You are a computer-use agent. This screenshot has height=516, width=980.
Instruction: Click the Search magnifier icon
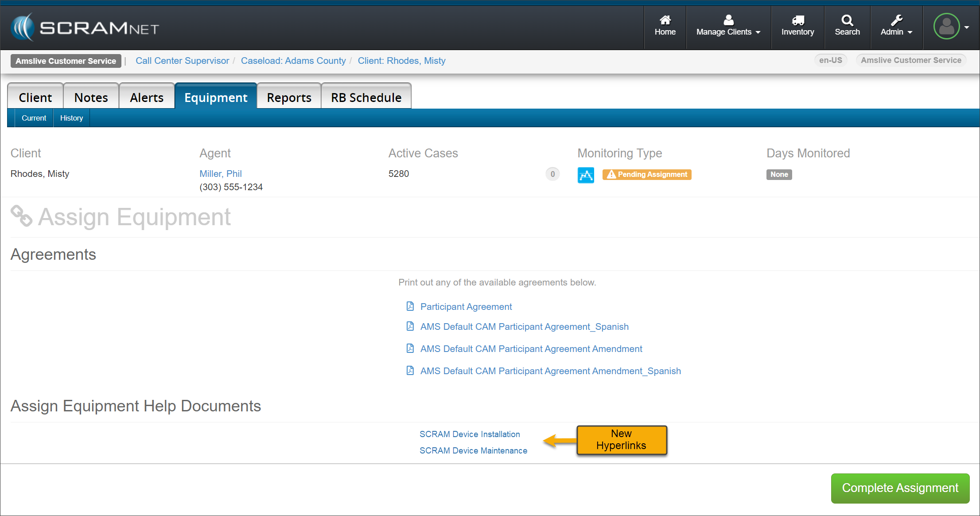pos(847,20)
